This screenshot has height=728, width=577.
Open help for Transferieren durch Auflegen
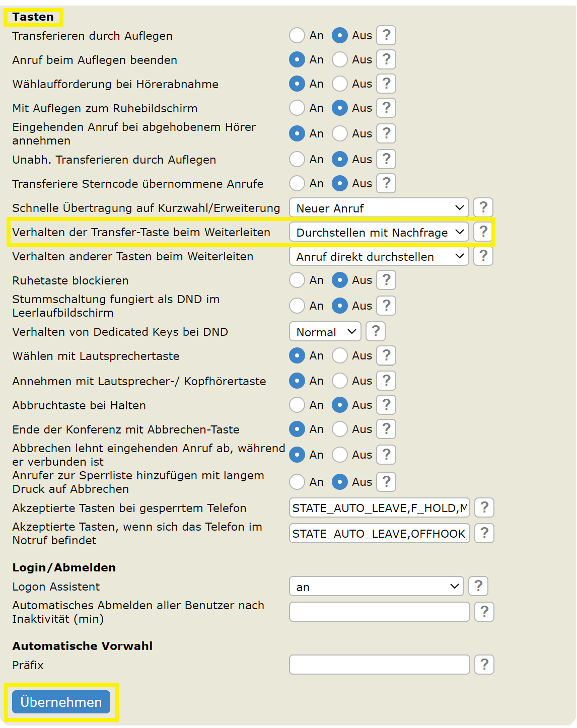(x=386, y=36)
